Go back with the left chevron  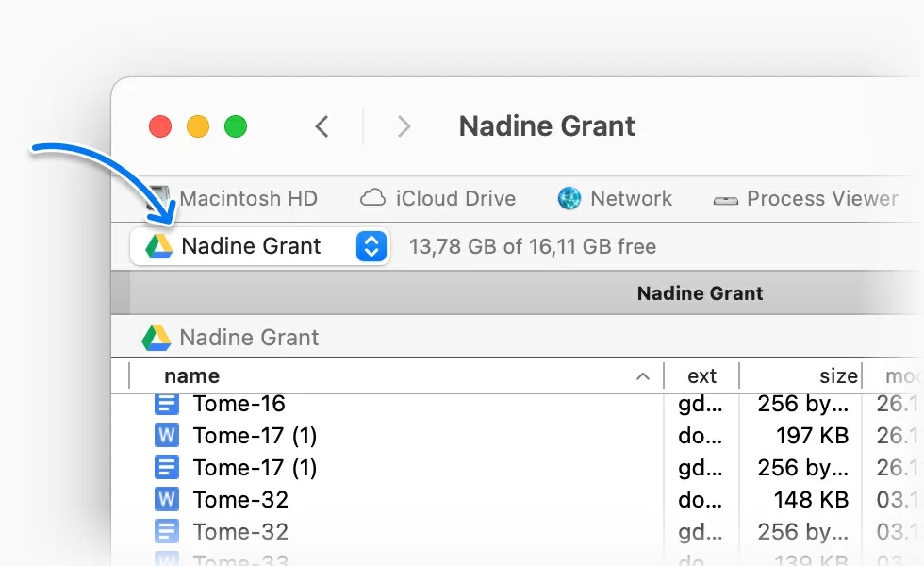(322, 126)
